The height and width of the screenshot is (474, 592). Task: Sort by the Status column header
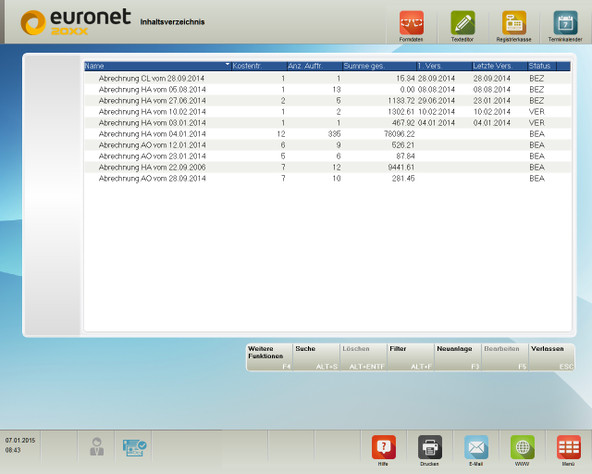[542, 66]
